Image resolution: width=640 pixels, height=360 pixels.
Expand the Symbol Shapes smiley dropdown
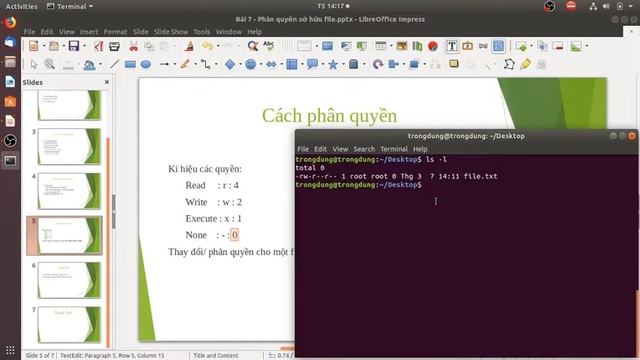click(x=261, y=64)
